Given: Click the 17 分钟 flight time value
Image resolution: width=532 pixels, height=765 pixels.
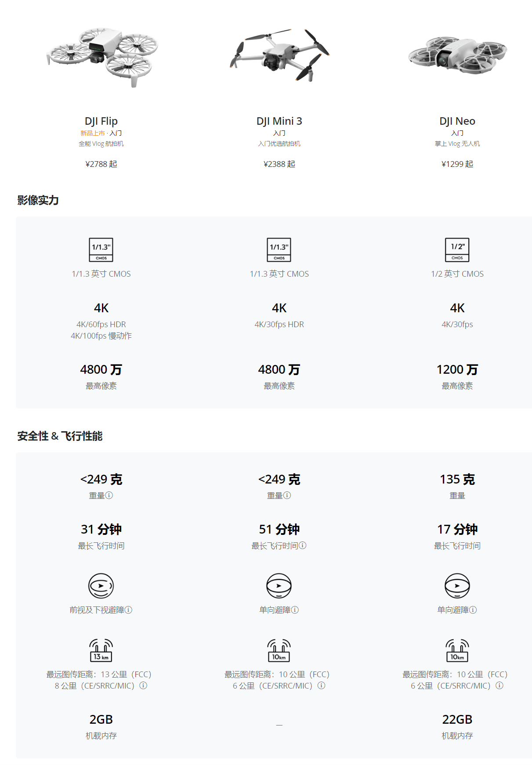Looking at the screenshot, I should [x=457, y=529].
